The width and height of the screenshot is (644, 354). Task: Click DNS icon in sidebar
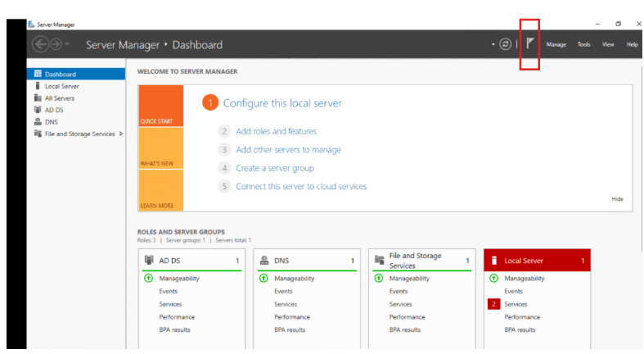(38, 121)
